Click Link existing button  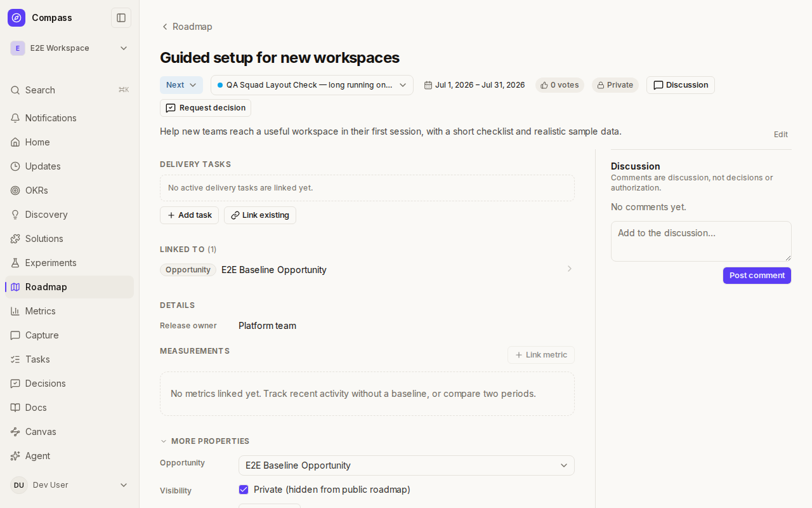click(260, 215)
